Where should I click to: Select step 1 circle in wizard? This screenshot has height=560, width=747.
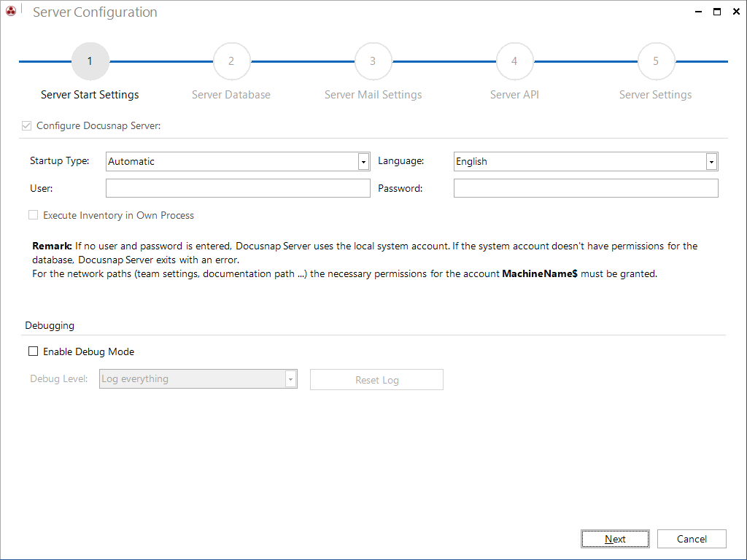[90, 61]
